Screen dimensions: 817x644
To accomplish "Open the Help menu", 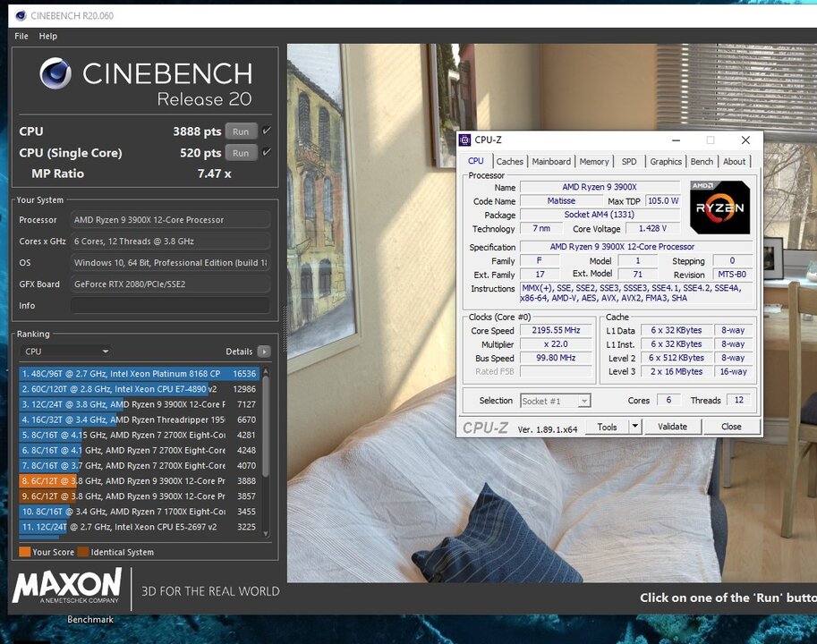I will pos(48,36).
